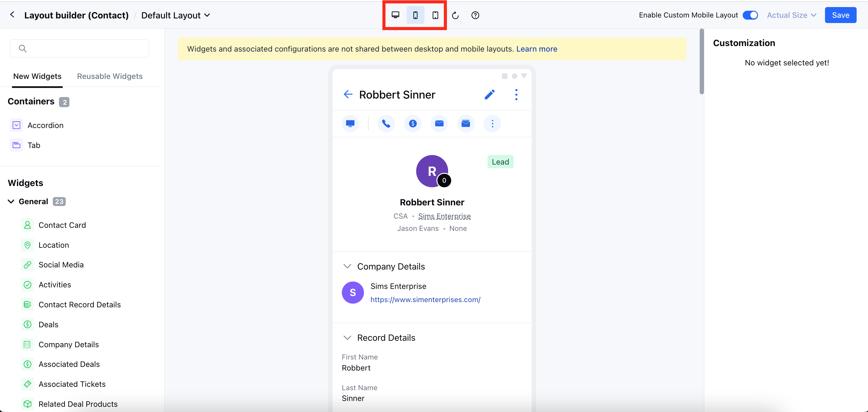Switch to Reusable Widgets tab

pyautogui.click(x=110, y=76)
